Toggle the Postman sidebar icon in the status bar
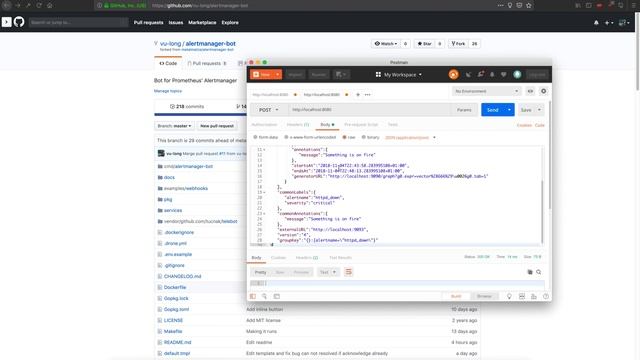The width and height of the screenshot is (640, 360). click(x=253, y=296)
